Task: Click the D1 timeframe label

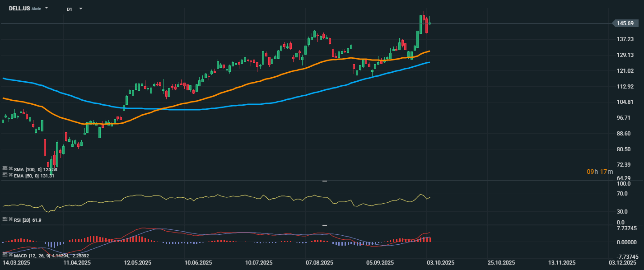Action: (69, 9)
